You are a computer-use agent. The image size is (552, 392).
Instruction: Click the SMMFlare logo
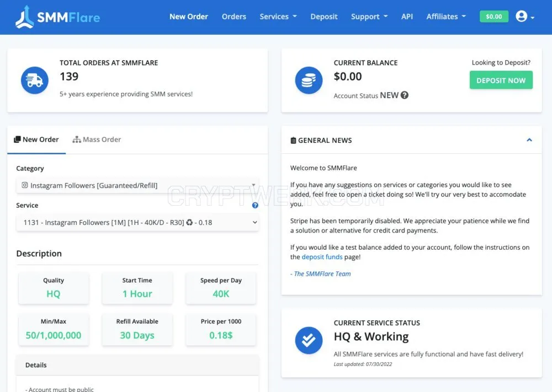point(58,17)
